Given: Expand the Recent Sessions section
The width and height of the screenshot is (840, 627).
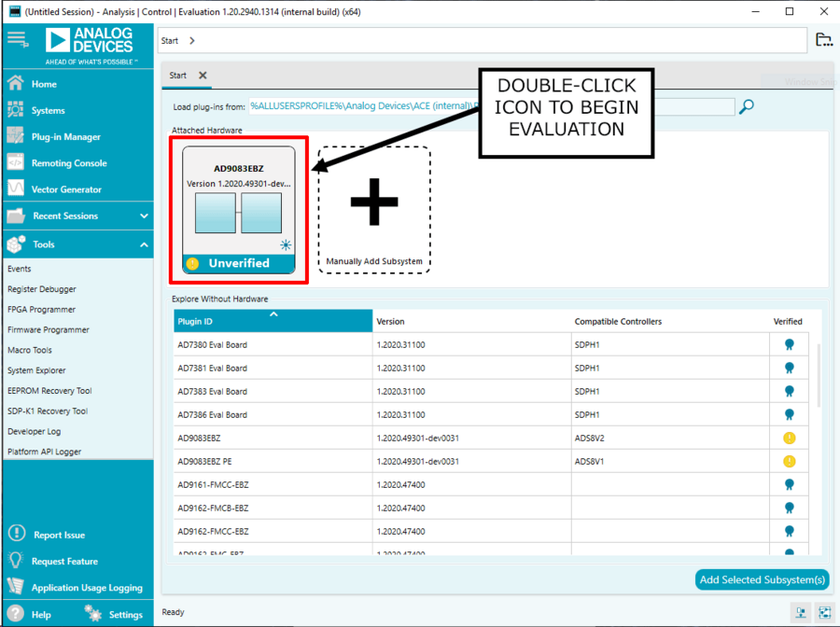Looking at the screenshot, I should pos(144,216).
